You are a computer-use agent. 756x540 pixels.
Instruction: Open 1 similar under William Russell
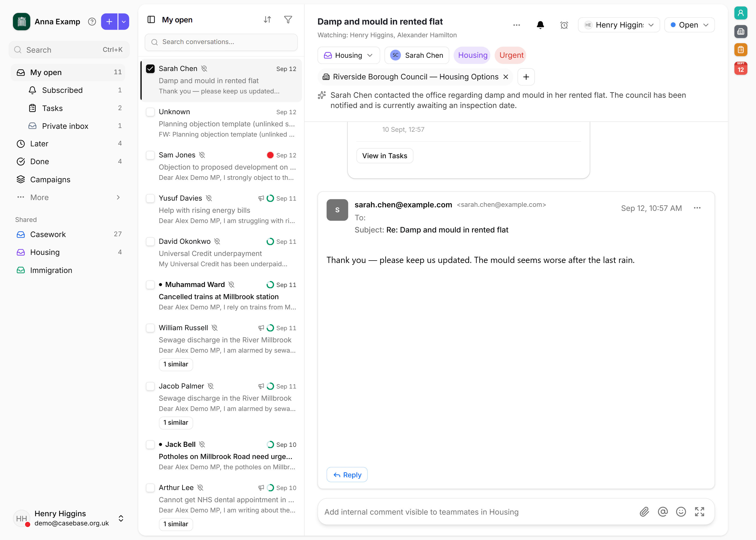click(175, 364)
